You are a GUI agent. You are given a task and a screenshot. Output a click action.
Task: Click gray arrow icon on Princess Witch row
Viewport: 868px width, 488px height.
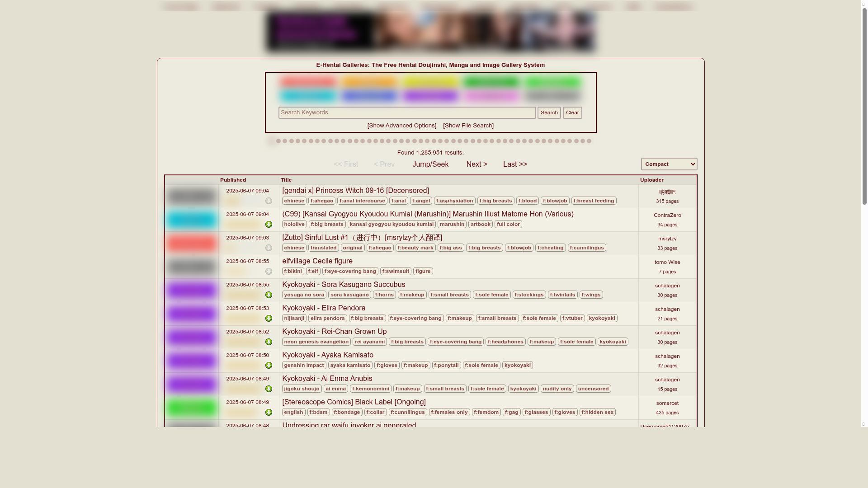(x=269, y=201)
